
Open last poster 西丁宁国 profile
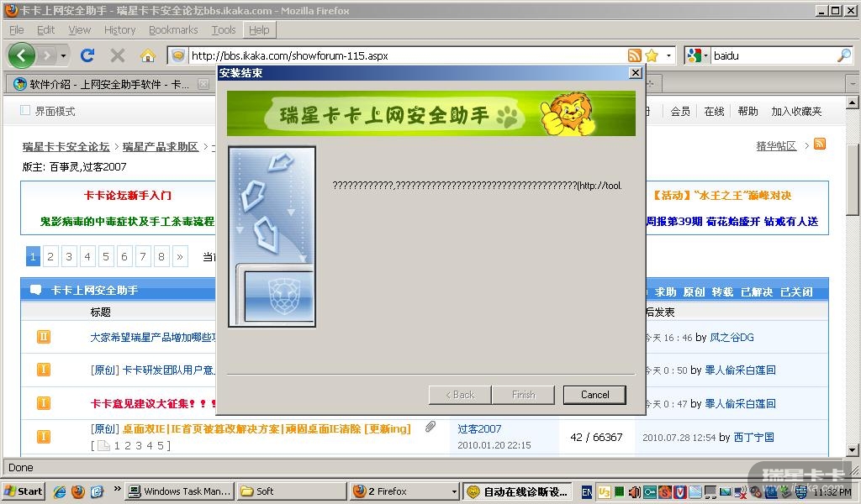pos(754,437)
